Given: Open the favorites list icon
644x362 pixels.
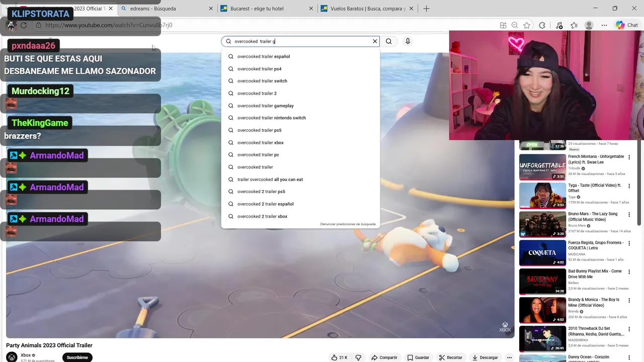Looking at the screenshot, I should [x=574, y=25].
